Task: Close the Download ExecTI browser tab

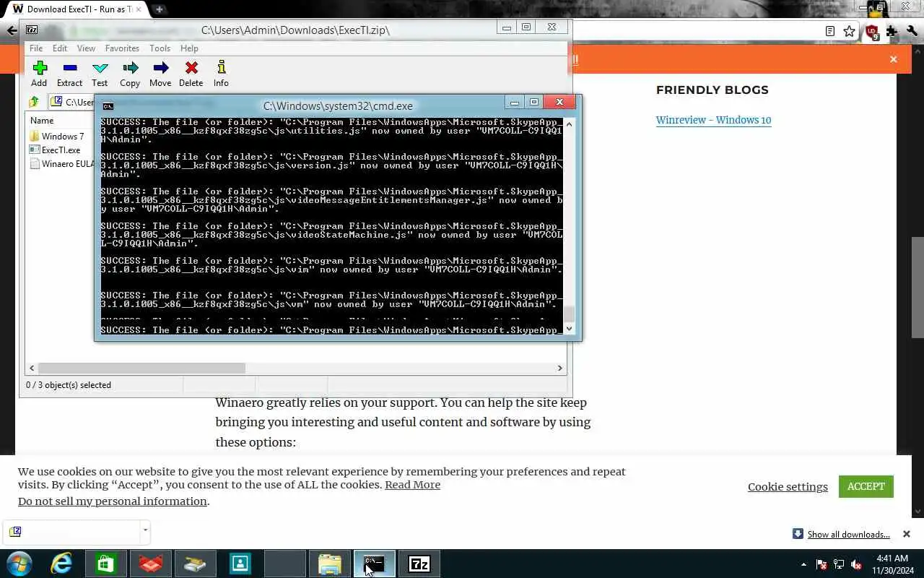Action: point(139,9)
